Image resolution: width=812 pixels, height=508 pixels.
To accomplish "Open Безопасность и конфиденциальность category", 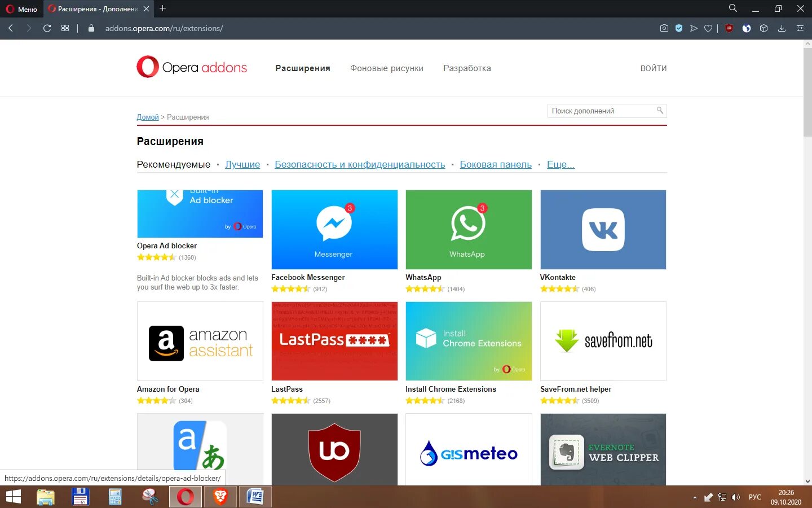I will [x=360, y=164].
